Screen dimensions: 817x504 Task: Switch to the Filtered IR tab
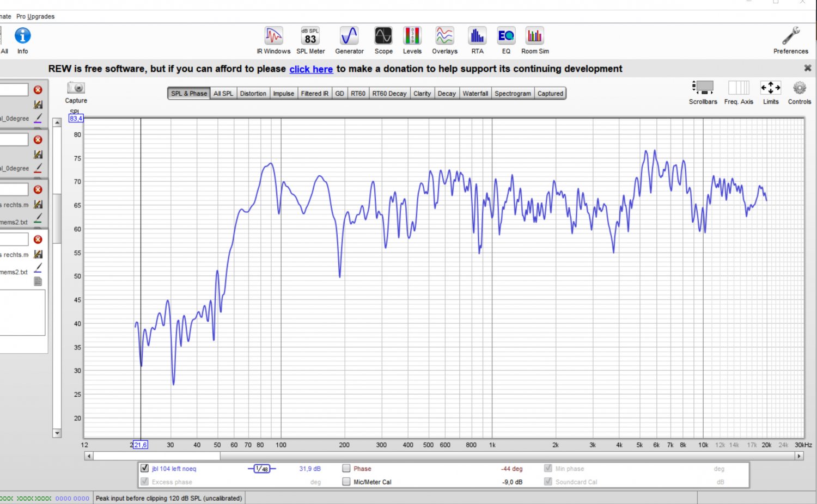tap(315, 94)
